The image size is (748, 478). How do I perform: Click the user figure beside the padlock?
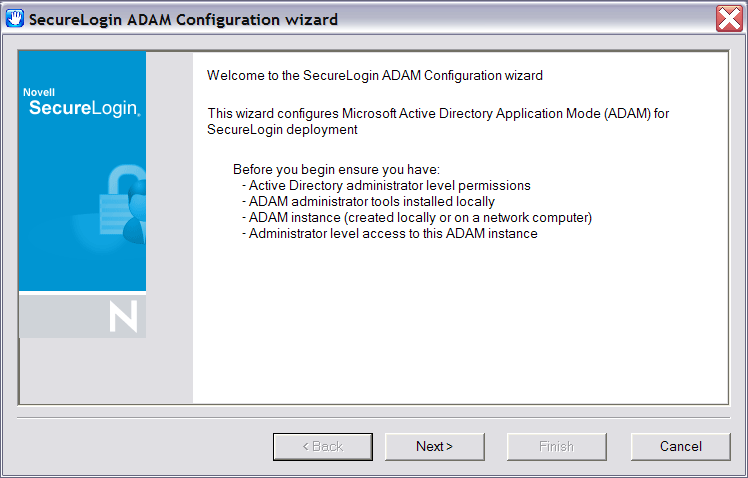(x=136, y=211)
